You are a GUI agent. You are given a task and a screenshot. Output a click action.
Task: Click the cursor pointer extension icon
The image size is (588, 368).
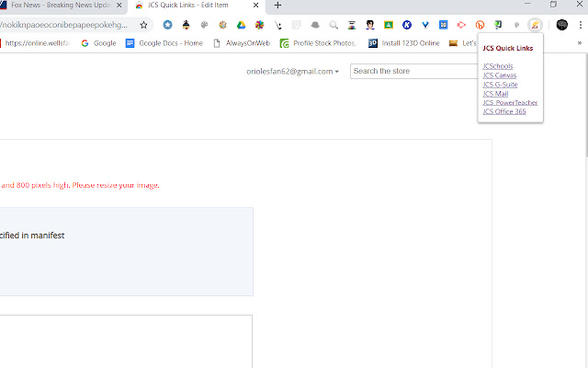pos(277,25)
